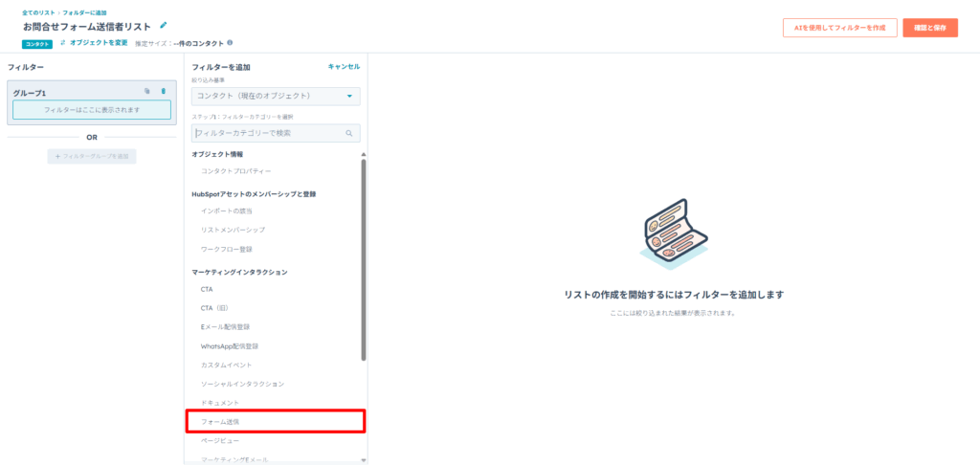The image size is (980, 465).
Task: Select リストメンバーシップ filter category
Action: pos(234,230)
